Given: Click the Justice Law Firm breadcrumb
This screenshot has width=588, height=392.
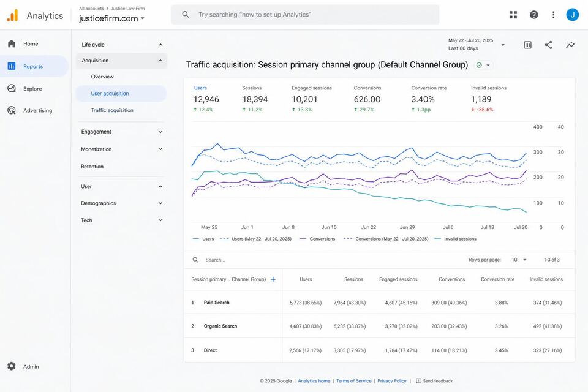Looking at the screenshot, I should (x=127, y=8).
